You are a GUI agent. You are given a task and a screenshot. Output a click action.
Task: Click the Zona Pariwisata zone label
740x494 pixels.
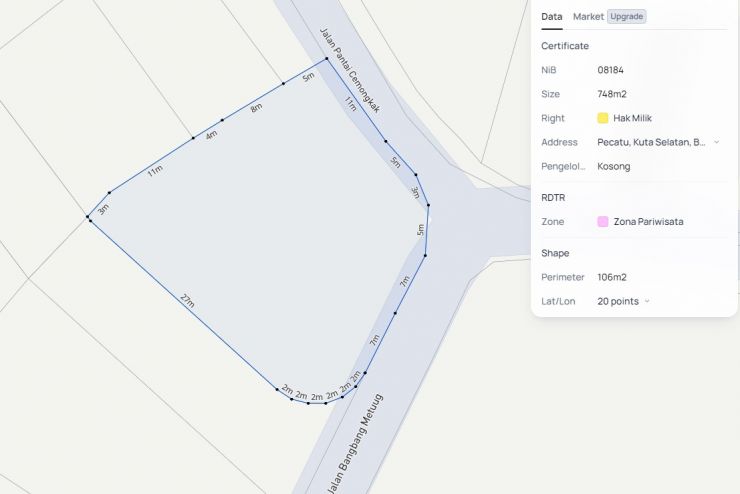tap(648, 221)
